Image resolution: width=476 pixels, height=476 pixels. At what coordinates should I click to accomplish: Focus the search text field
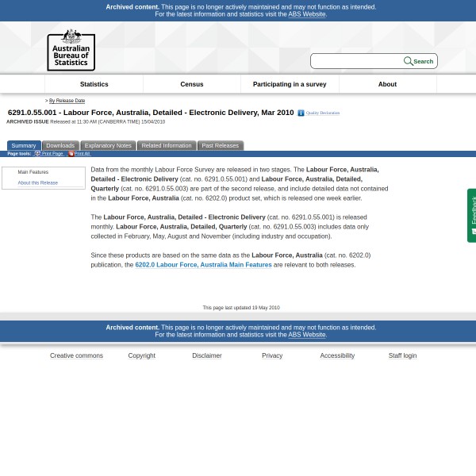pyautogui.click(x=356, y=61)
